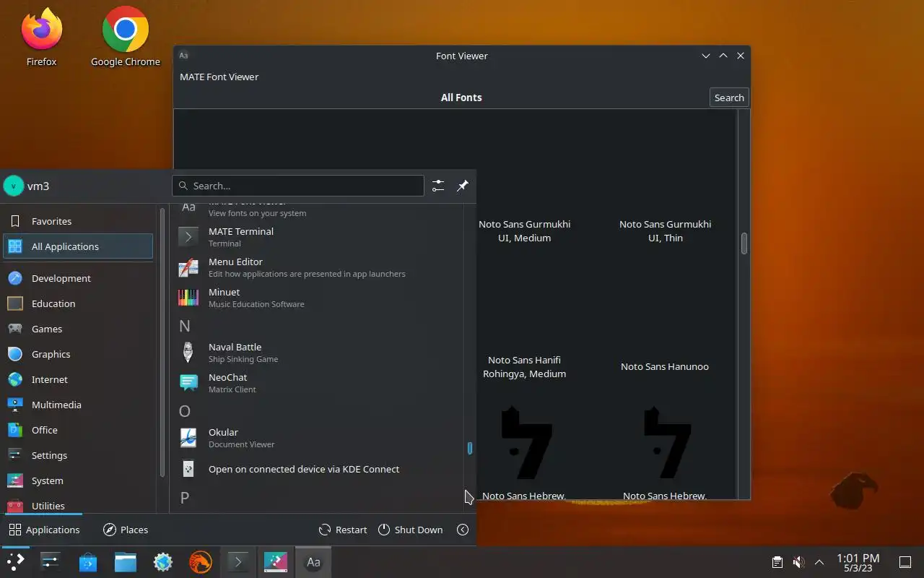Launch Minuet music education software
This screenshot has width=924, height=578.
[x=318, y=298]
